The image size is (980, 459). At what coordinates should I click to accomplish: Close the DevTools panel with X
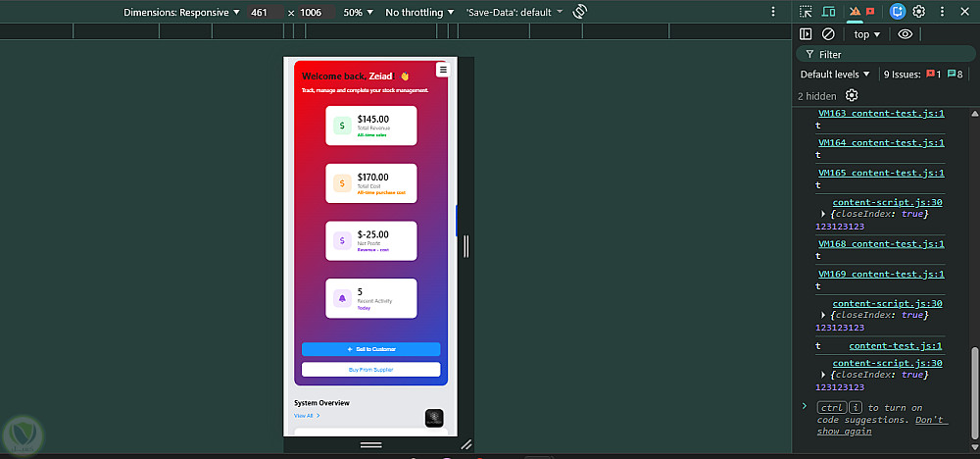pyautogui.click(x=963, y=11)
